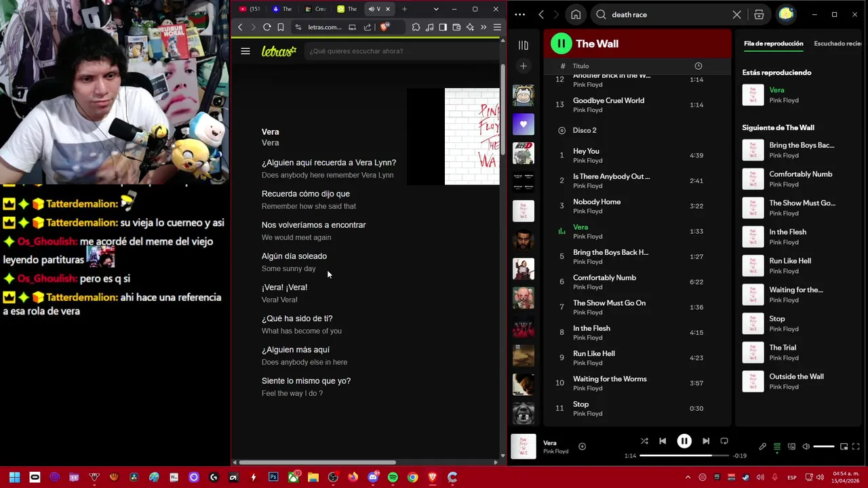Viewport: 868px width, 488px height.
Task: Open the Brave Shields icon
Action: coord(384,27)
